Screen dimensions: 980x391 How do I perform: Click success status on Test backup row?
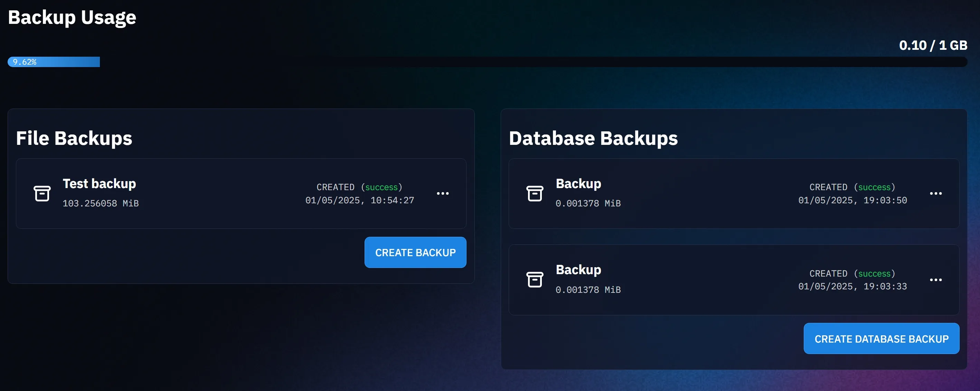click(x=381, y=187)
